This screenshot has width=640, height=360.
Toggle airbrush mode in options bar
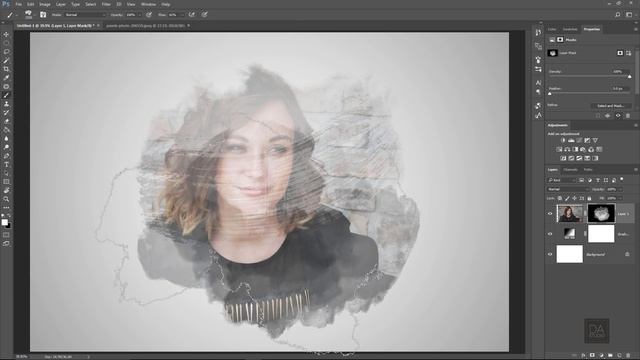(x=191, y=15)
